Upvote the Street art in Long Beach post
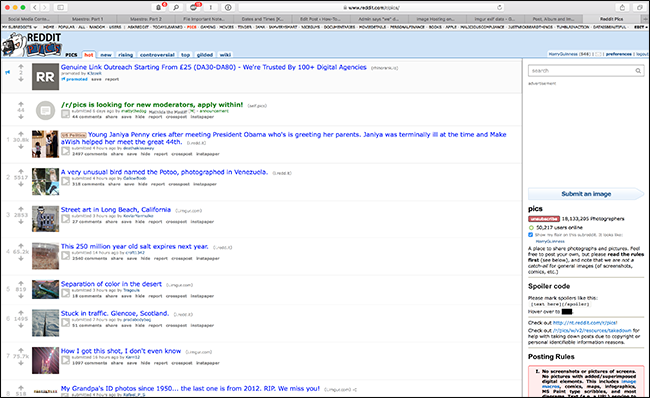 coord(21,209)
